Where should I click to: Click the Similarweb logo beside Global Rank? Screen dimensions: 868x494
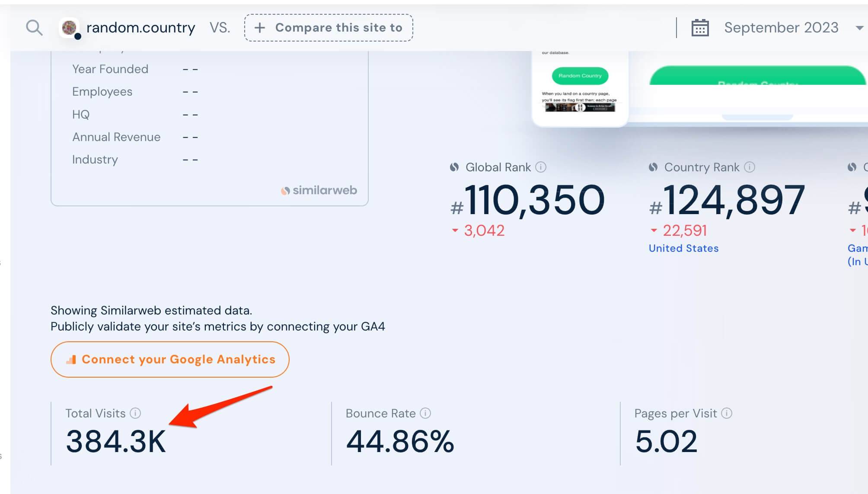(454, 167)
